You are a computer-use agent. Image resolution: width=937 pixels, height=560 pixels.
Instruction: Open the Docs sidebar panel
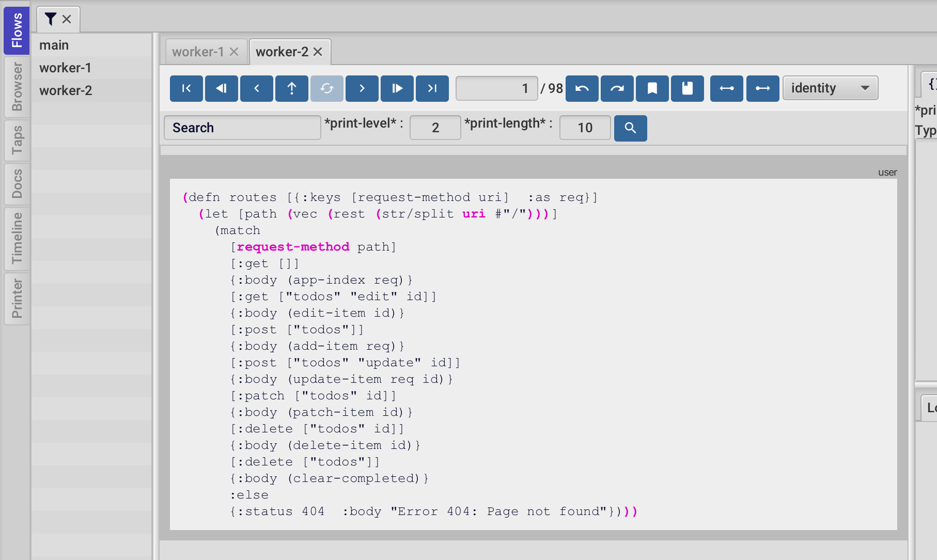[17, 184]
